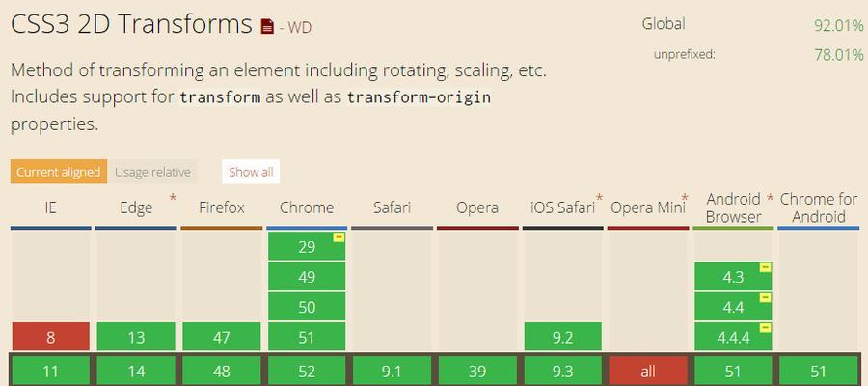Click the note flag on Android Browser 4.3

(x=765, y=268)
